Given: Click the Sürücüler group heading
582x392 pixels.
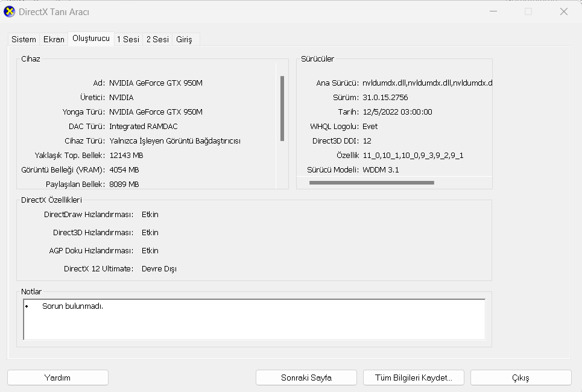Looking at the screenshot, I should coord(317,58).
